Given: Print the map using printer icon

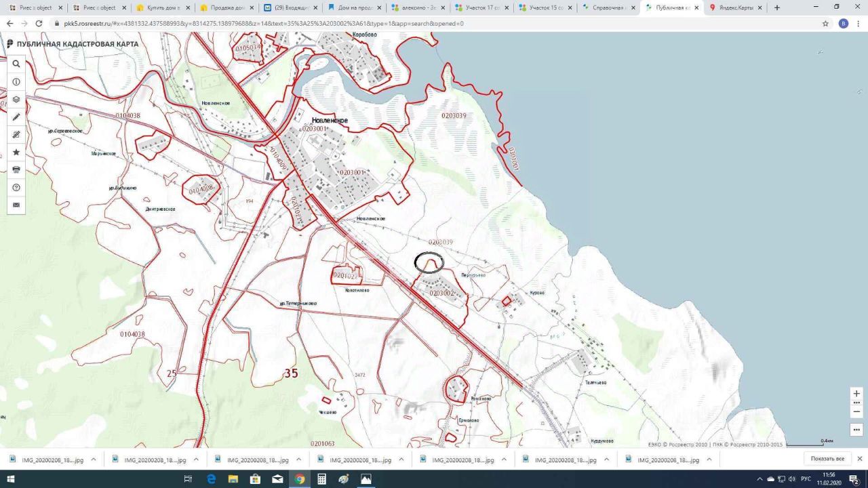Looking at the screenshot, I should point(16,169).
